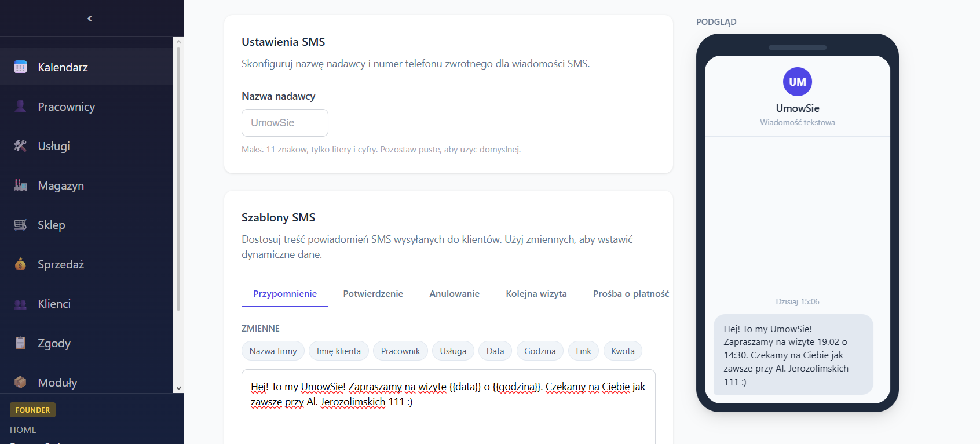
Task: Click the Zgody clipboard icon
Action: click(x=20, y=343)
